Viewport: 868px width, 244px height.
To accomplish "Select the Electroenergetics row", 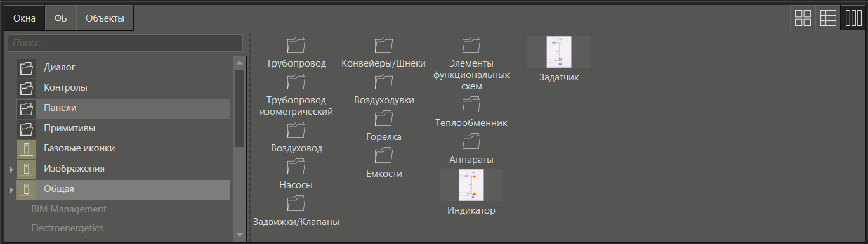I will [x=67, y=228].
